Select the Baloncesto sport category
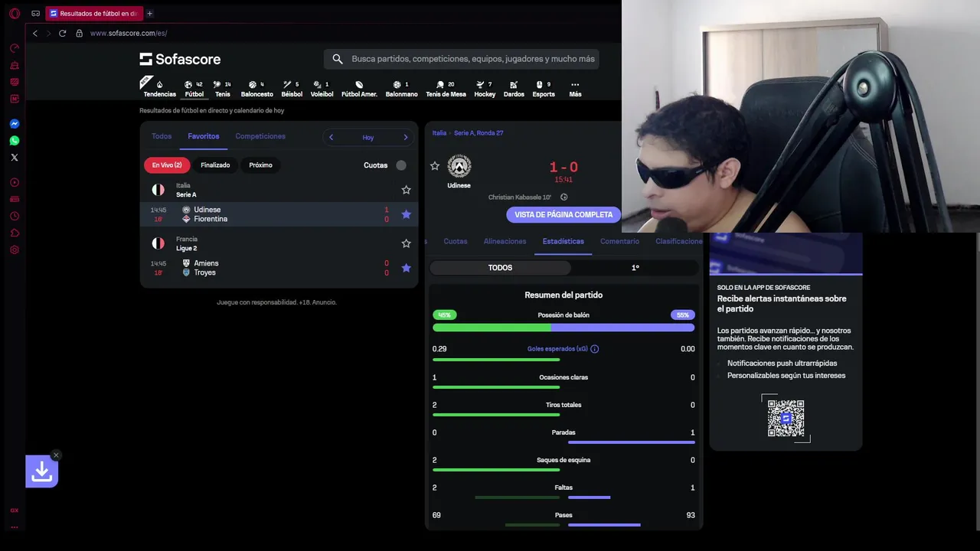Viewport: 980px width, 551px height. click(x=256, y=90)
